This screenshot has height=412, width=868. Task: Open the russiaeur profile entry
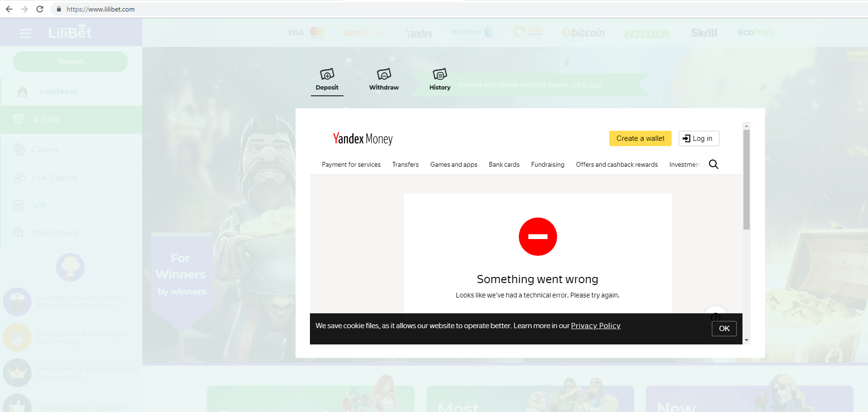[71, 92]
